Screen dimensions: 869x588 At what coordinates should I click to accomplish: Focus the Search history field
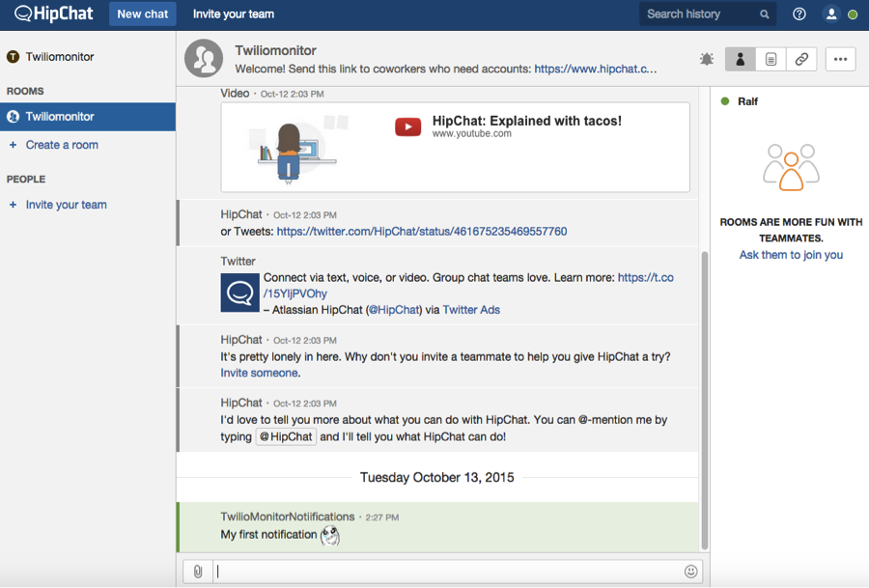click(x=707, y=14)
